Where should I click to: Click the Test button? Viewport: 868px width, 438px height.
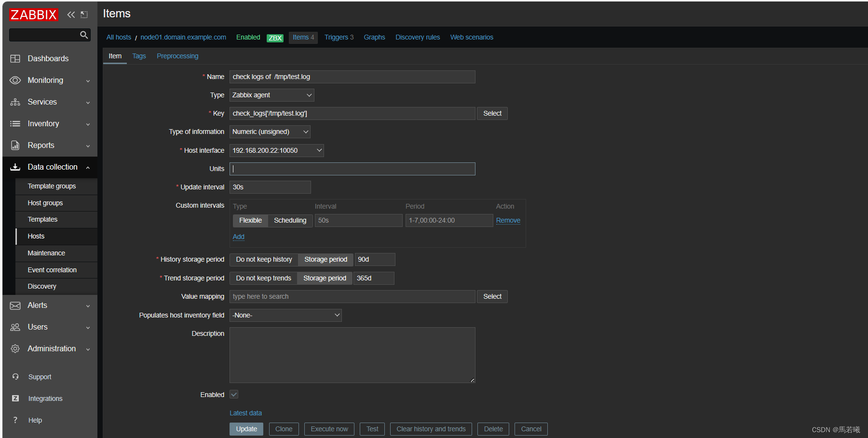click(372, 429)
